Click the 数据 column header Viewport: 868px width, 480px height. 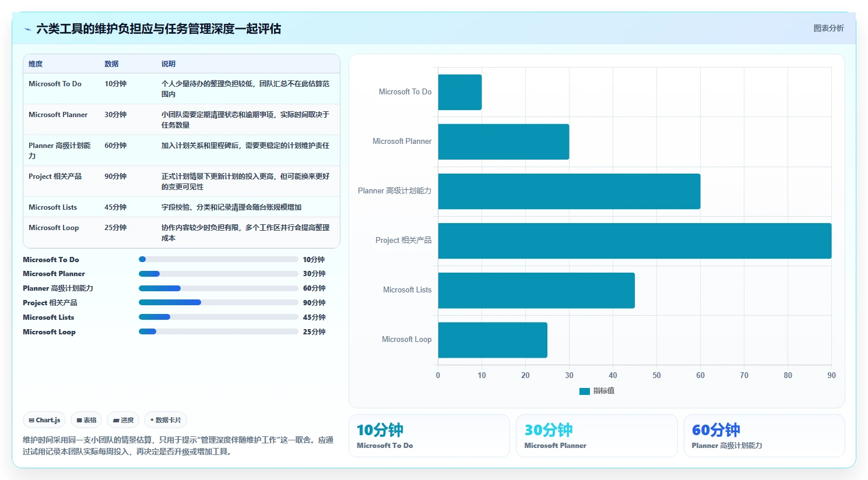[x=111, y=64]
